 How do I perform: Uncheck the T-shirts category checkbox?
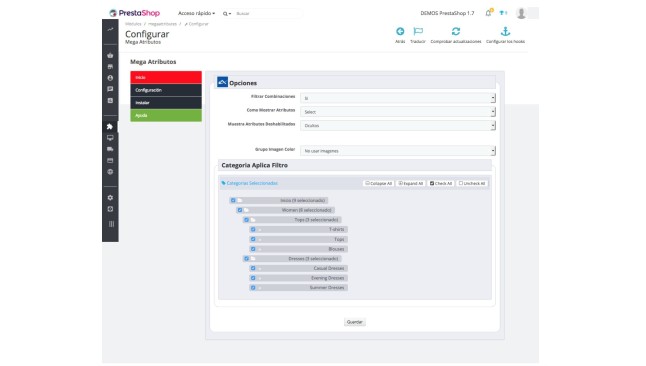pos(253,229)
